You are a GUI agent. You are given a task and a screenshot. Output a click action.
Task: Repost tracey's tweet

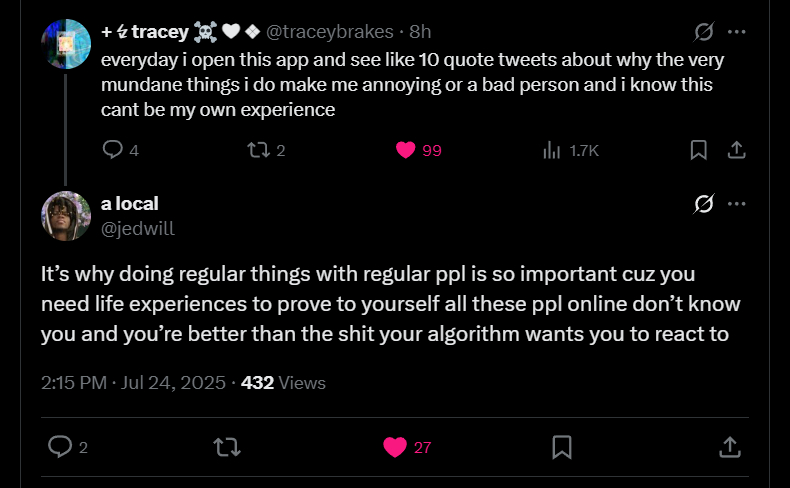coord(257,150)
